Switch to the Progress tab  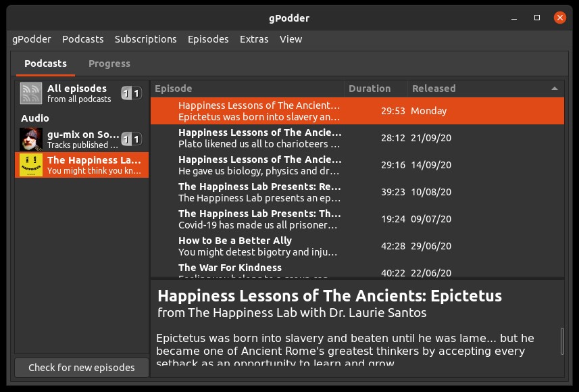pyautogui.click(x=109, y=64)
